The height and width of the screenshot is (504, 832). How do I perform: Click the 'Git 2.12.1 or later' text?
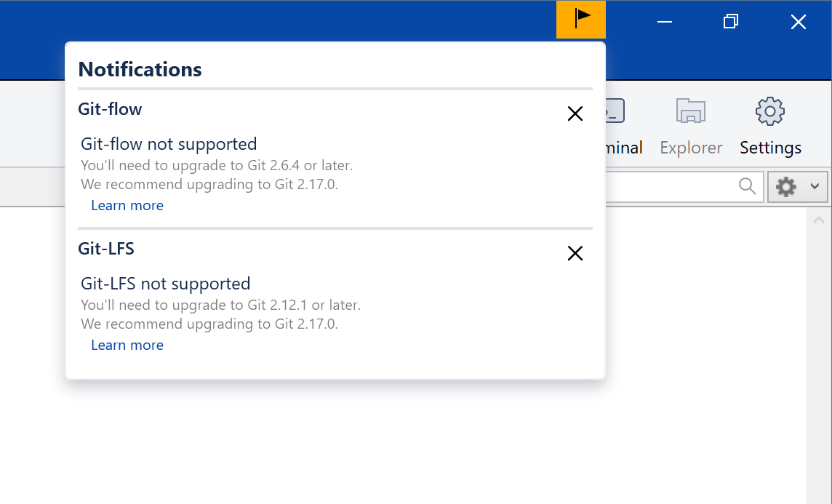(x=303, y=305)
